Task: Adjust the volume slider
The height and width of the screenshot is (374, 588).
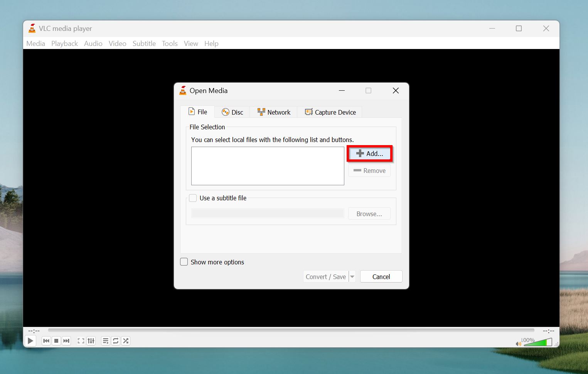Action: (538, 342)
